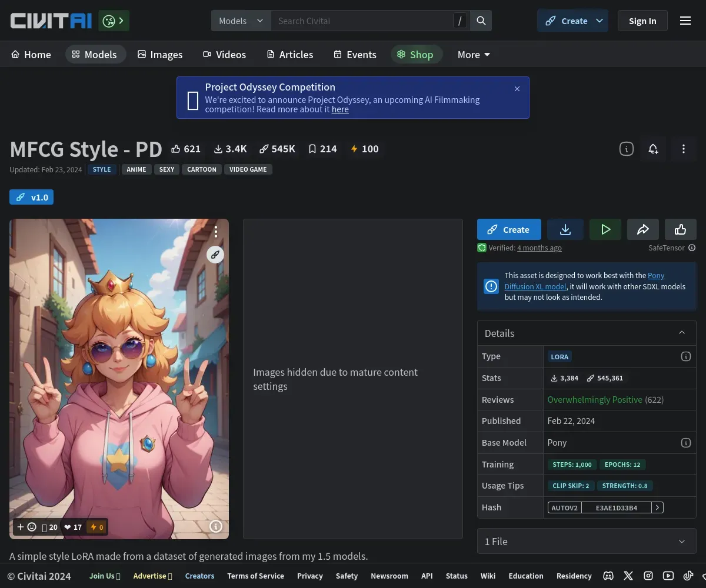Expand the 1 File section
Screen dimensions: 706x588
[587, 541]
